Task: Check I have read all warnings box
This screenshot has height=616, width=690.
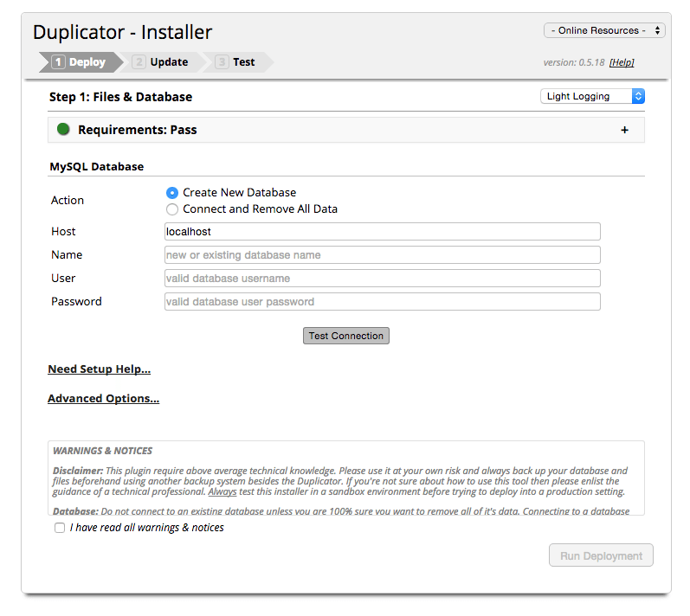Action: coord(60,528)
